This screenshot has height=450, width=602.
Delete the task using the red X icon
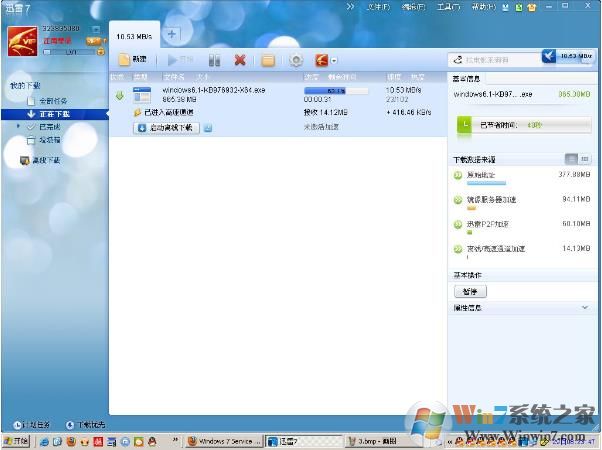[x=240, y=61]
